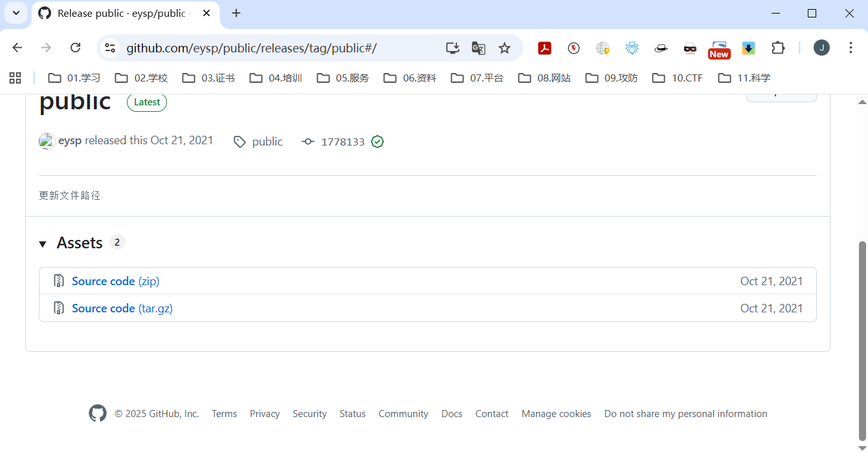The height and width of the screenshot is (452, 868).
Task: Open the Docs footer link
Action: [452, 414]
